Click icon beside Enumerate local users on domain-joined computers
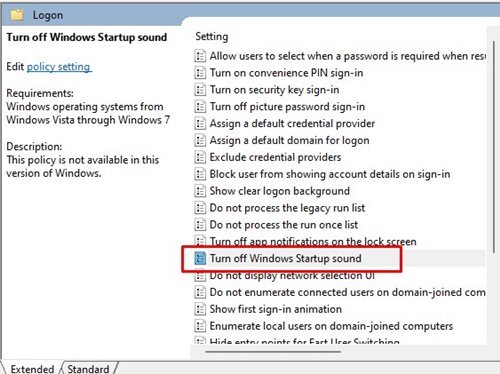This screenshot has width=500, height=374. 200,326
